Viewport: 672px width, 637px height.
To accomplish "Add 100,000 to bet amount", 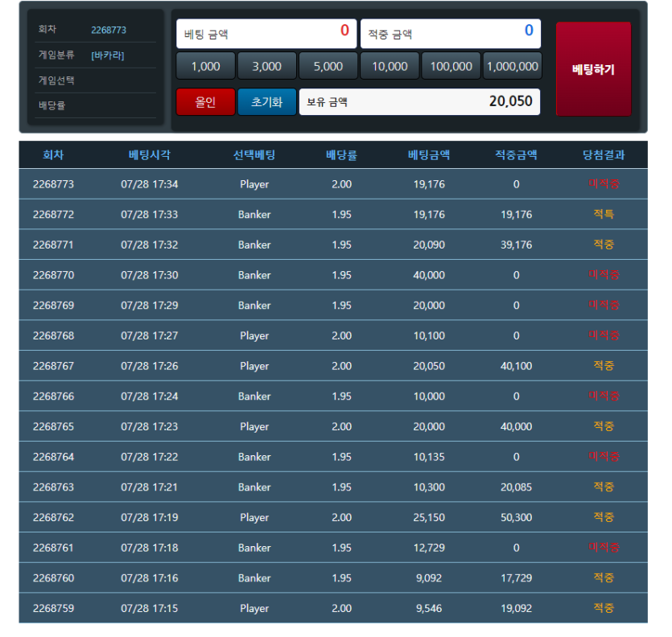I will pyautogui.click(x=451, y=66).
